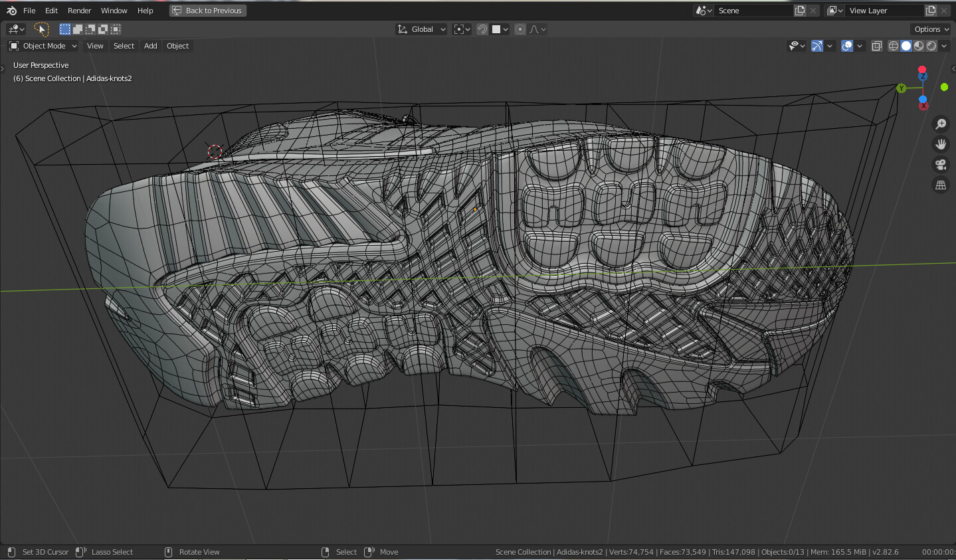Open the Object Mode dropdown

click(x=43, y=46)
